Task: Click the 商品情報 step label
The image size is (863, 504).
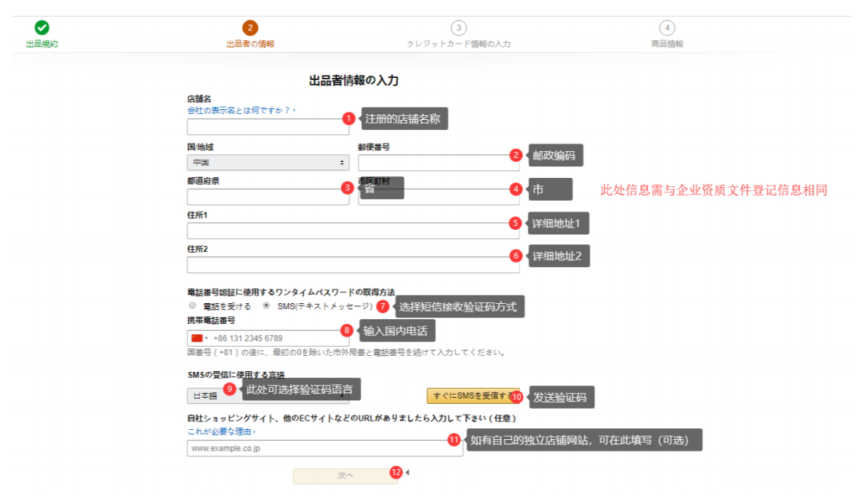Action: coord(667,43)
